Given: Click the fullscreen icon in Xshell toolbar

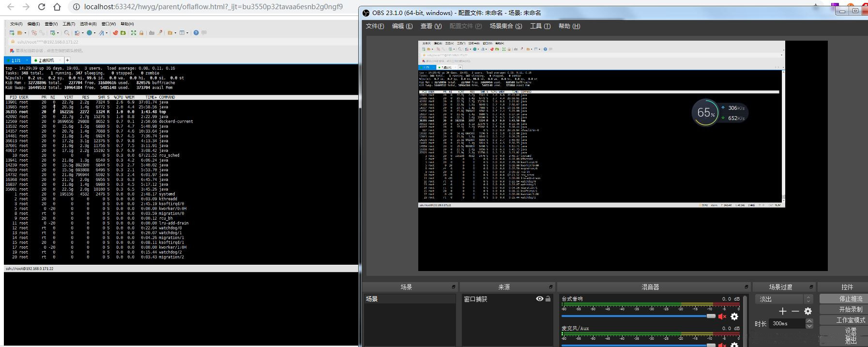Looking at the screenshot, I should click(133, 33).
